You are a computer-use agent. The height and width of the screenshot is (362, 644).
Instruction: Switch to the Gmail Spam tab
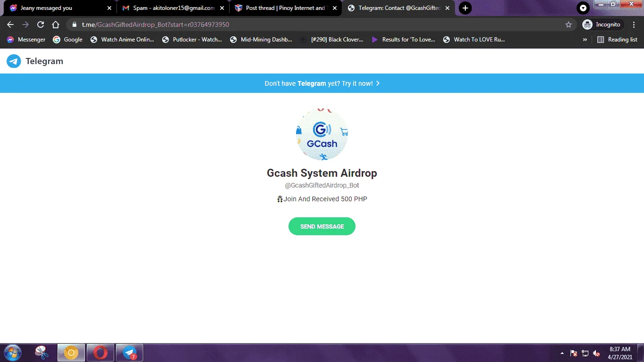[x=173, y=8]
